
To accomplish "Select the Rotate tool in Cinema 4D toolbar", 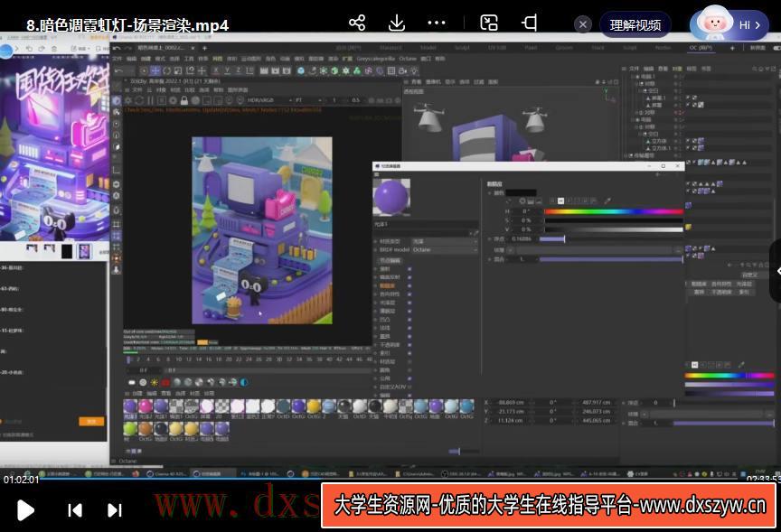I will point(166,70).
